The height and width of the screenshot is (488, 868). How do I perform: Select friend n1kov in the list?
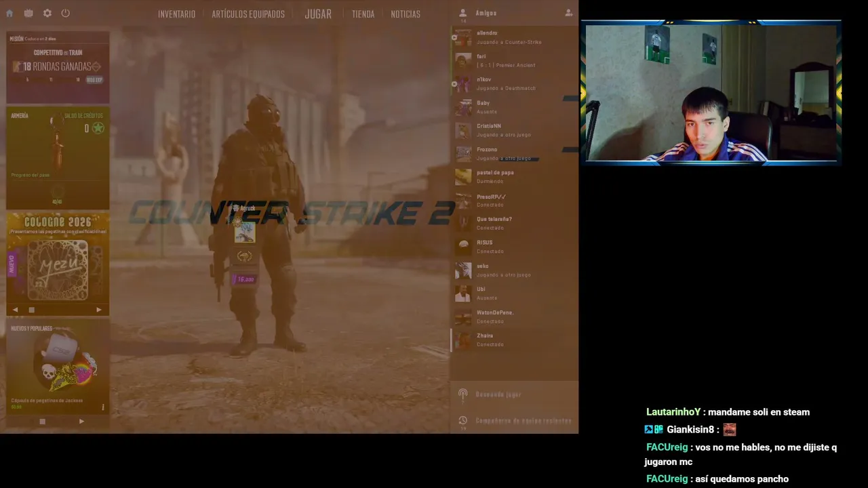coord(514,84)
